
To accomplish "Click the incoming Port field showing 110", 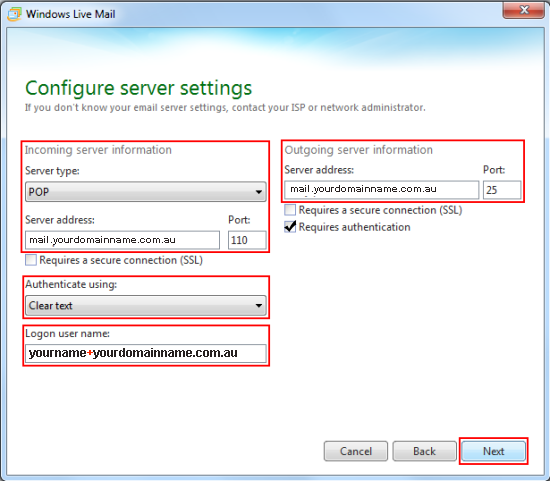I will [247, 240].
